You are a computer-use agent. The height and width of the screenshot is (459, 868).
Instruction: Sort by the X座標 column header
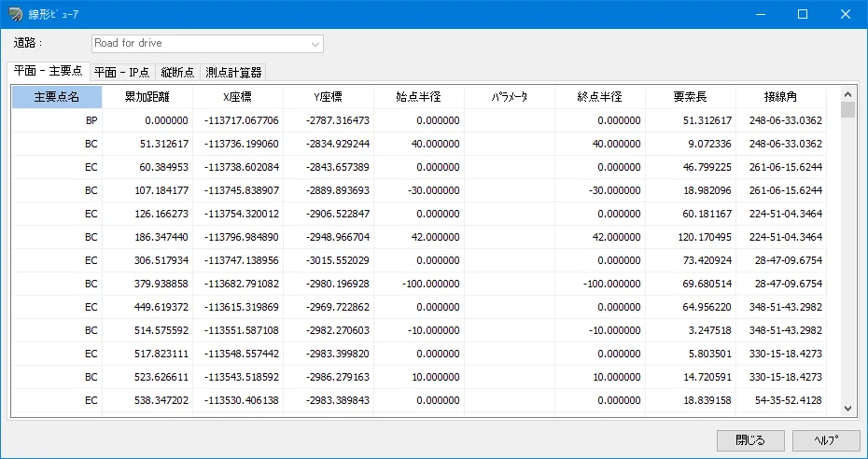tap(238, 97)
